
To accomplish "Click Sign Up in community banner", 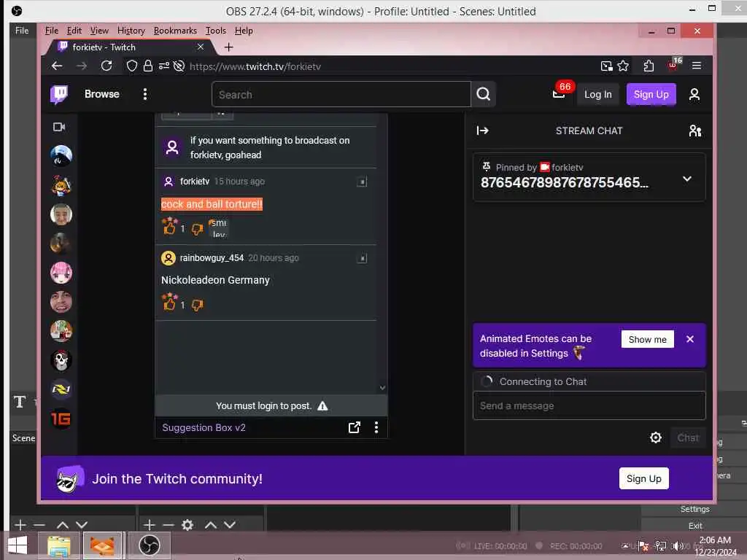I will (643, 478).
